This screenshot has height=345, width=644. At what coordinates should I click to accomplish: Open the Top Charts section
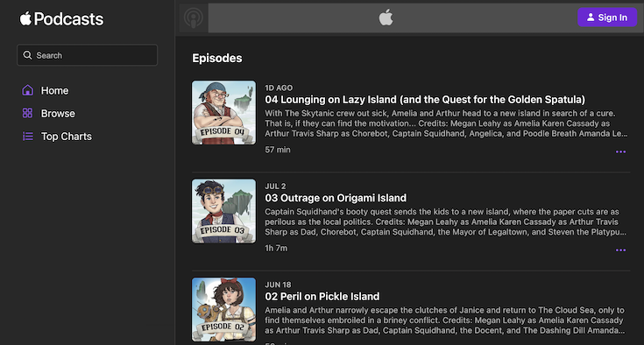[66, 137]
